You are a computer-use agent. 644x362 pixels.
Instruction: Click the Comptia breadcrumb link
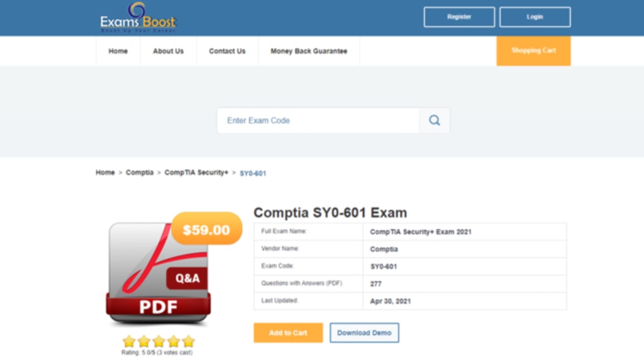pos(140,172)
